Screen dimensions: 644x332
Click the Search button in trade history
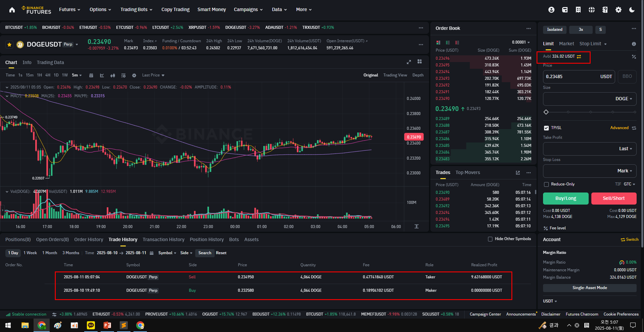205,253
